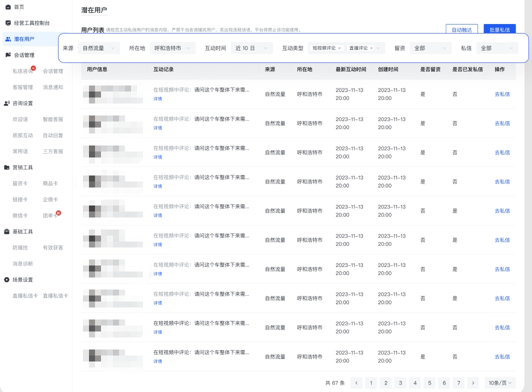Remove the 直播评论 filter tag
The height and width of the screenshot is (392, 532).
[x=371, y=48]
